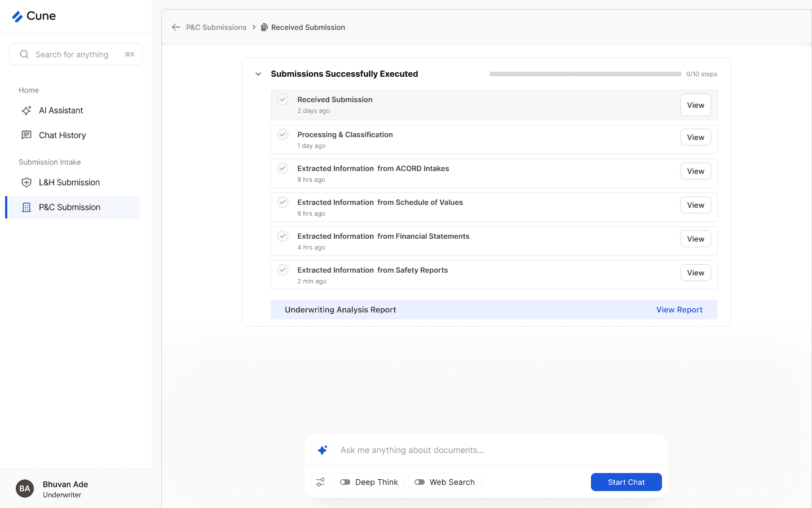
Task: Click the Processing & Classification check circle
Action: pos(283,134)
